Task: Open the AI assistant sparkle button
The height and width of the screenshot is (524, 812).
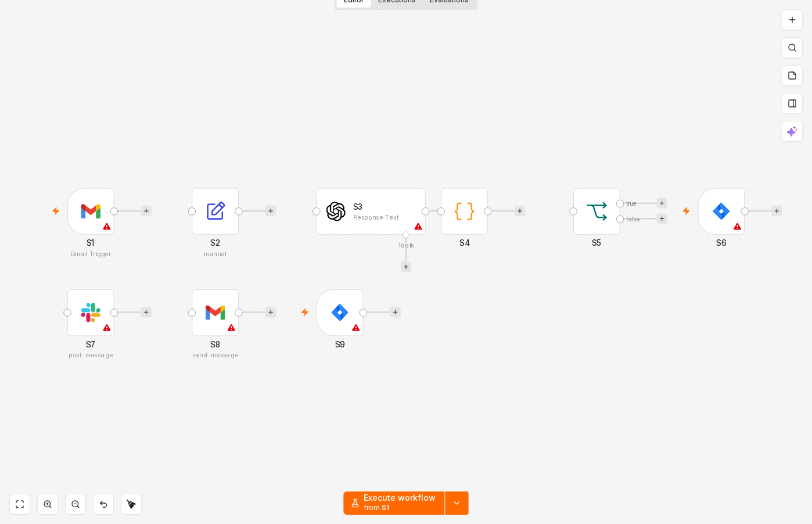Action: pyautogui.click(x=792, y=131)
